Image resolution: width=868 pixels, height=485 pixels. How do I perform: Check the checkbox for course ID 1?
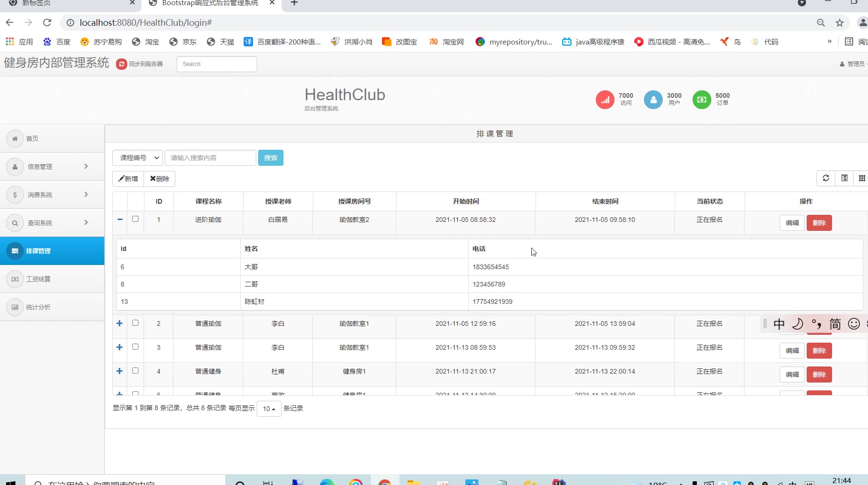(x=136, y=219)
